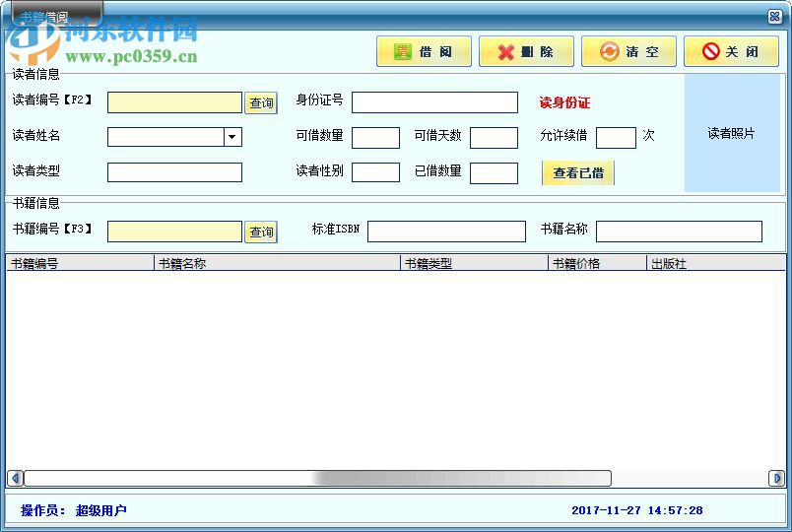Viewport: 792px width, 532px height.
Task: Sort by 书籍名称 column header
Action: 277,263
